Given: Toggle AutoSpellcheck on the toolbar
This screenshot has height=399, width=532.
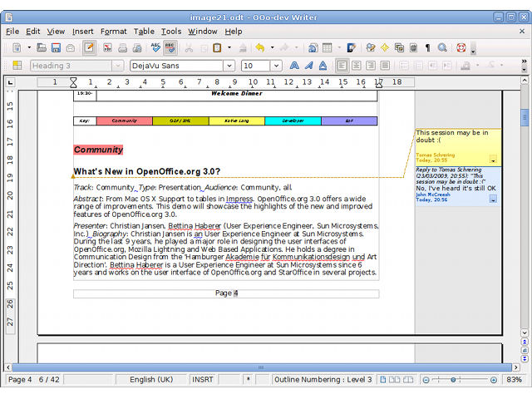Looking at the screenshot, I should point(170,48).
